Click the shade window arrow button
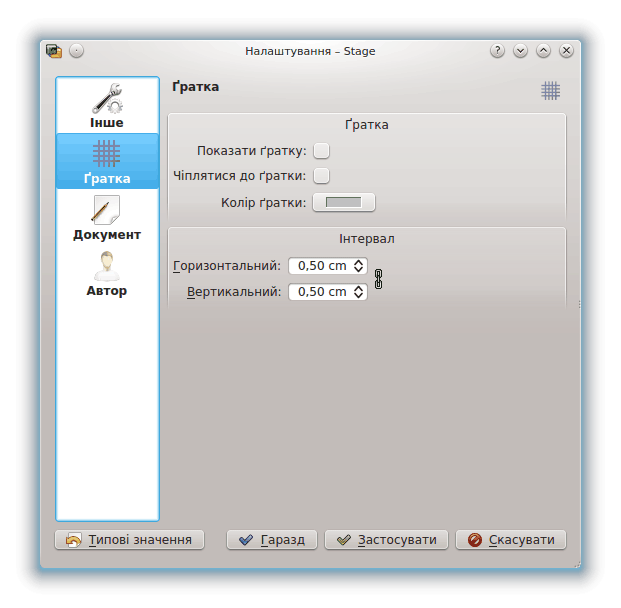This screenshot has height=608, width=621. [520, 51]
